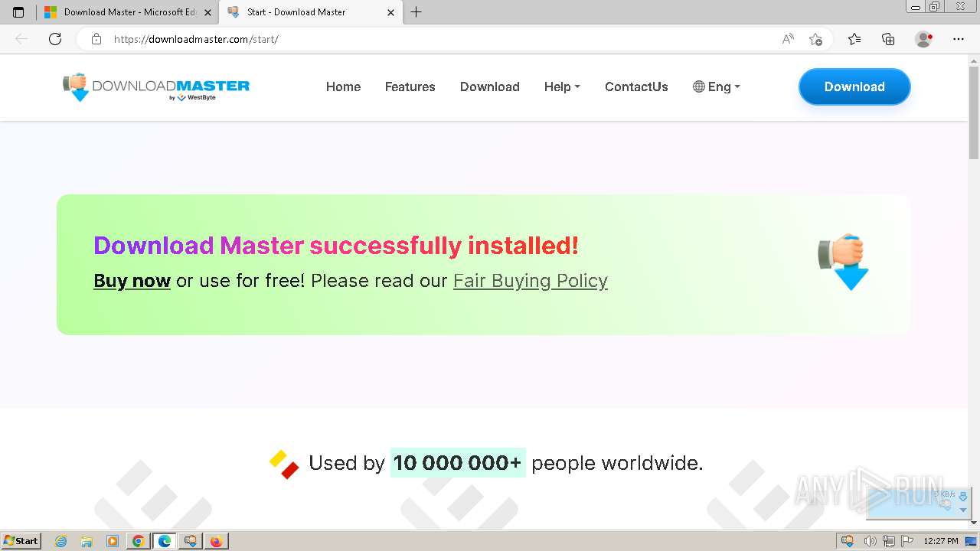
Task: Click the blue Download button
Action: [x=854, y=87]
